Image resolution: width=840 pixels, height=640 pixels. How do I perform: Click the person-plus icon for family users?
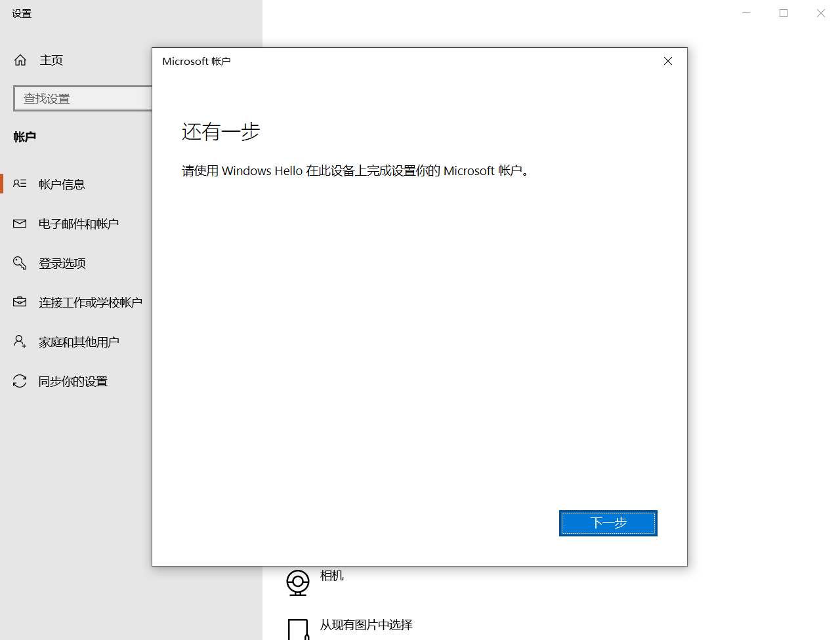20,342
